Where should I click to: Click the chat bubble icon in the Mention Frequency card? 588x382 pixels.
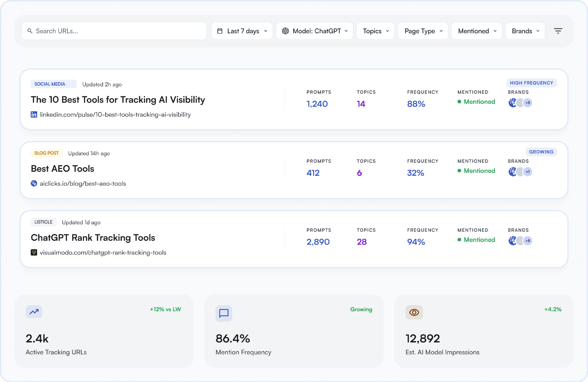224,313
